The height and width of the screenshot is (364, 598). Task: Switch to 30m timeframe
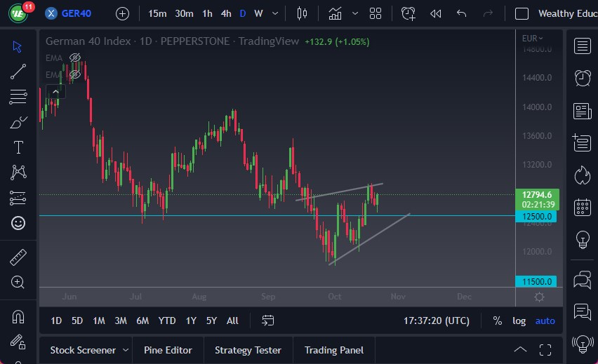pos(184,14)
